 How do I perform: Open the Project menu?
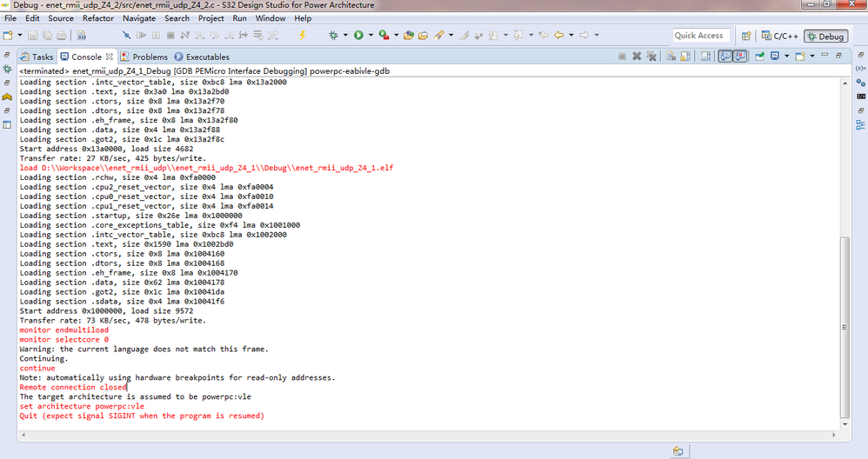tap(210, 18)
